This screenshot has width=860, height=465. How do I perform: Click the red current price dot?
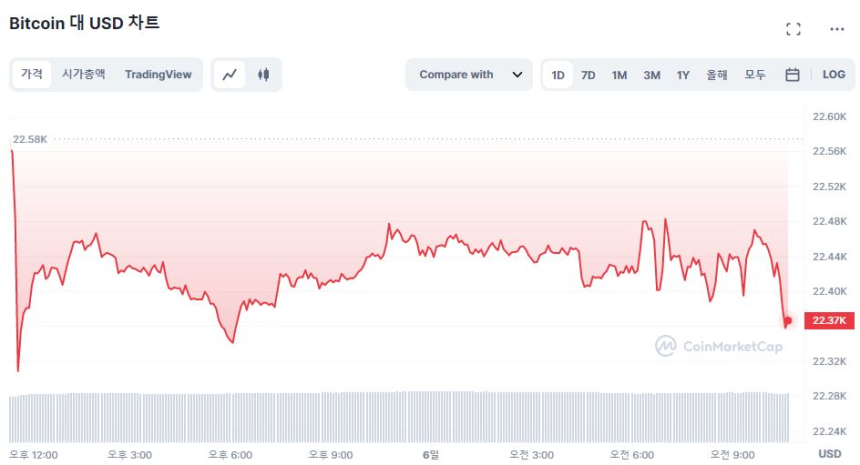pyautogui.click(x=788, y=321)
